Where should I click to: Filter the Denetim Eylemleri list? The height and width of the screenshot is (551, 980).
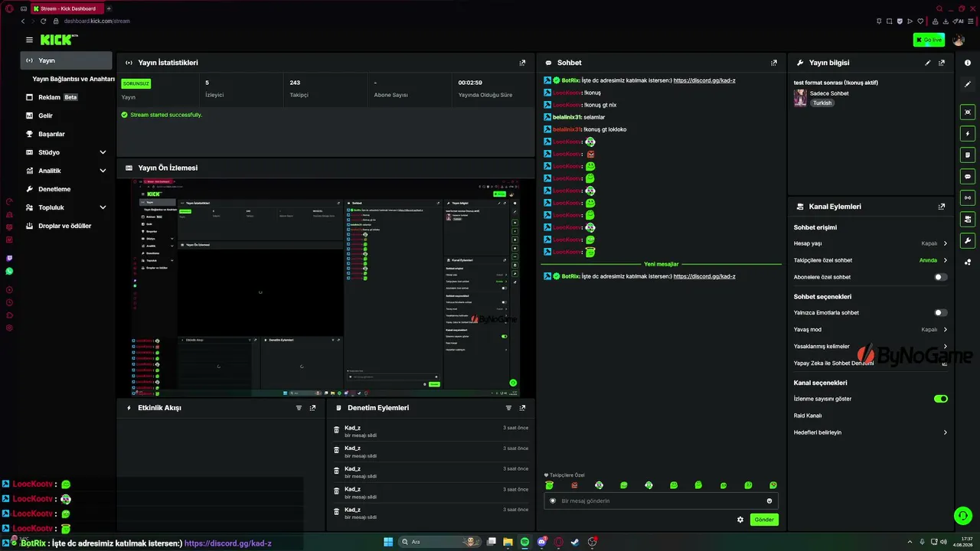coord(508,408)
